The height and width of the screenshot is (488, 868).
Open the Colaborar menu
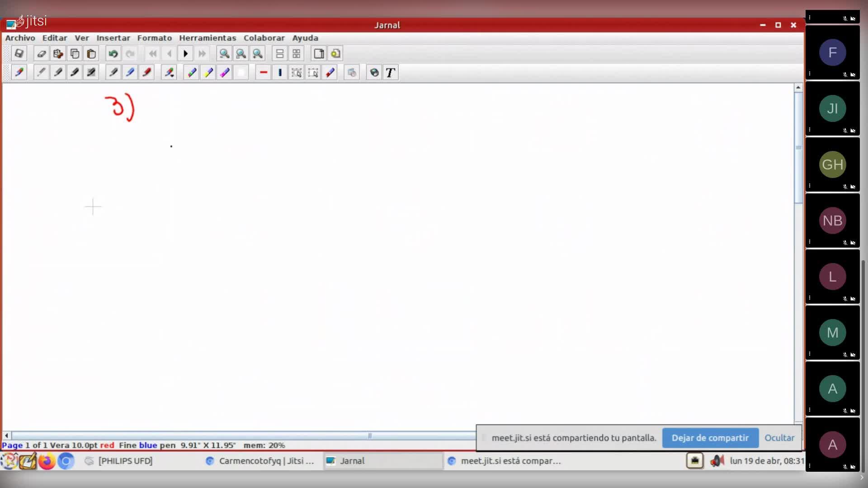pos(264,38)
